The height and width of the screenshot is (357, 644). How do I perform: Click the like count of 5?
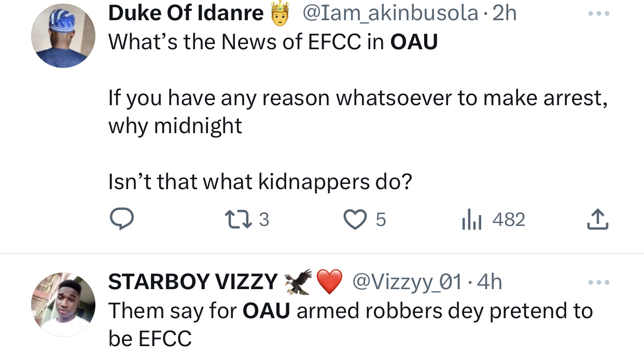tap(380, 220)
